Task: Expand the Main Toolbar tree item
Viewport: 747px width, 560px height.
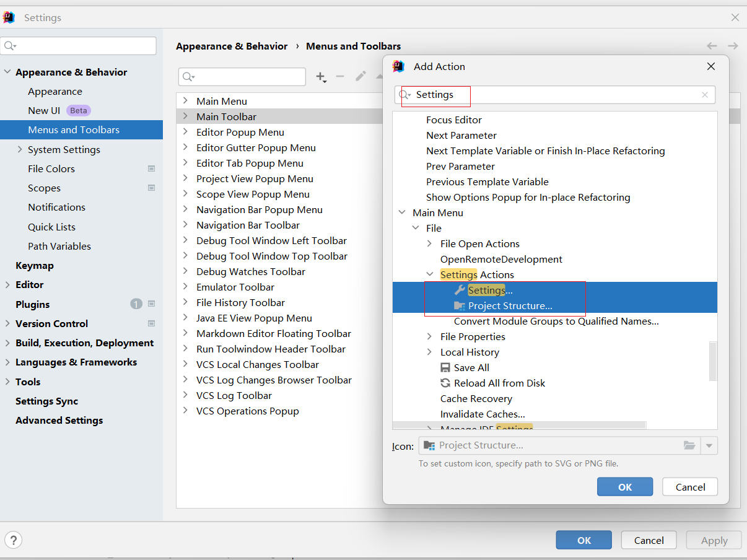Action: coord(185,116)
